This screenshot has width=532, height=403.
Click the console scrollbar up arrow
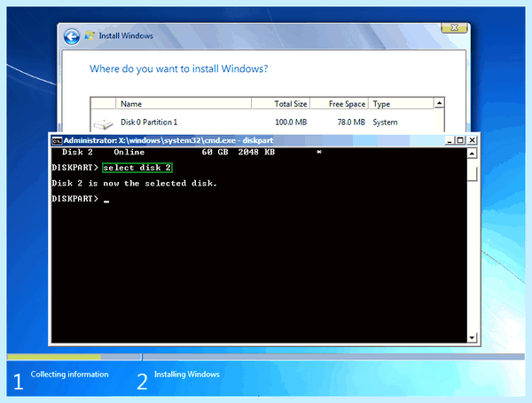pos(472,154)
